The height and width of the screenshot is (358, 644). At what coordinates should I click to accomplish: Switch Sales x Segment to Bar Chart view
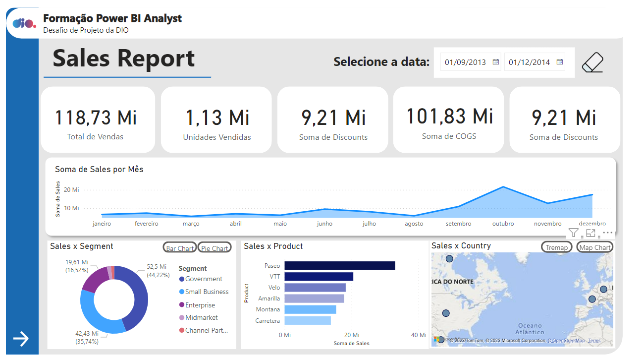179,247
